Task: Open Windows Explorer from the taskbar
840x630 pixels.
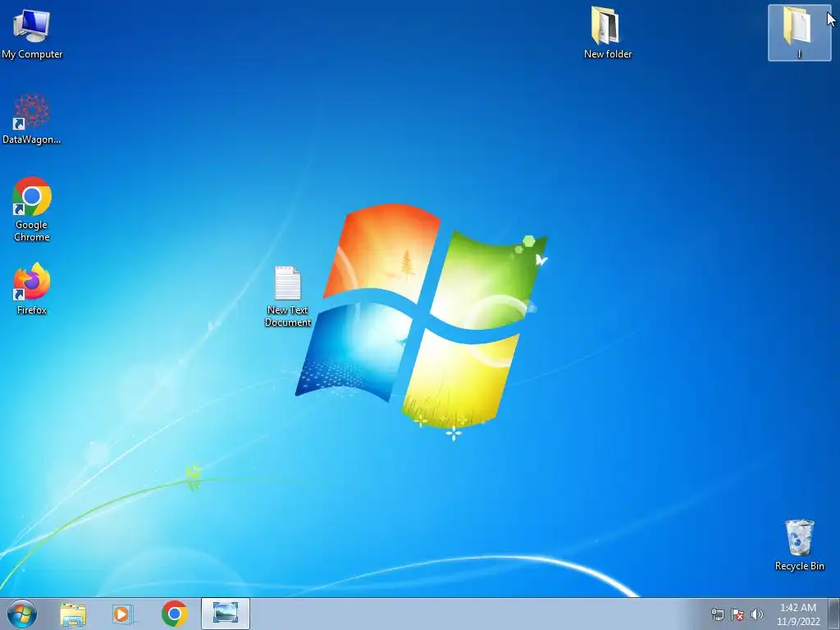Action: 73,614
